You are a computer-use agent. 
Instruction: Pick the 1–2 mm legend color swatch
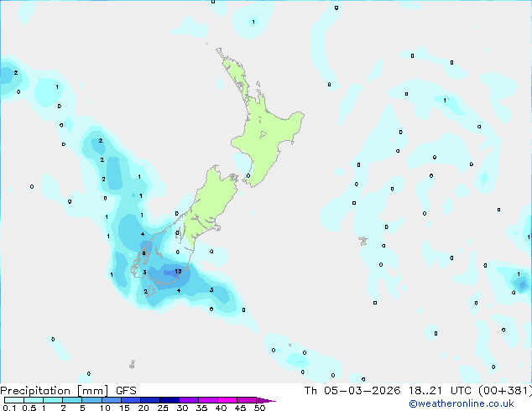pos(53,400)
